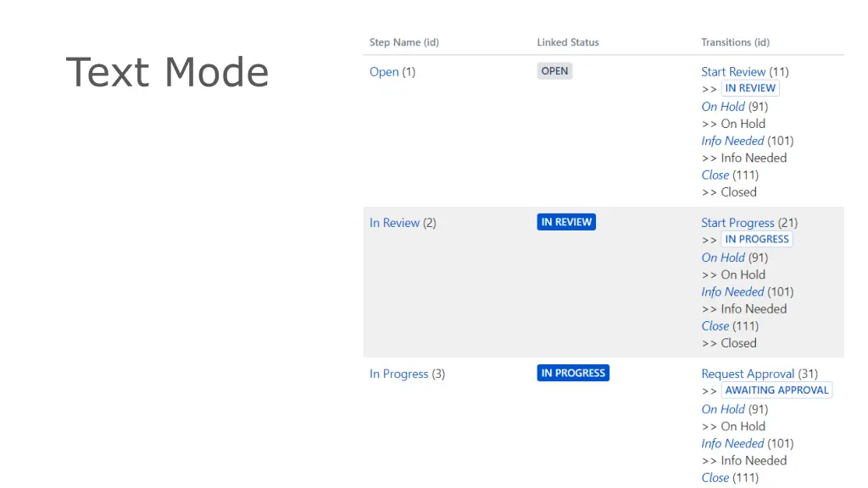Click On Hold transition in In Review step
The width and height of the screenshot is (868, 488).
723,258
